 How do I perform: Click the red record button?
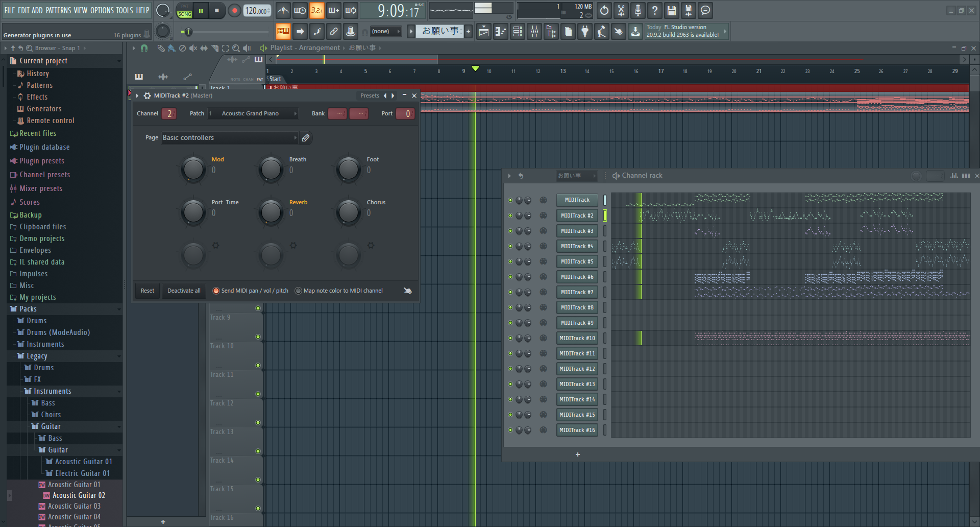click(234, 11)
